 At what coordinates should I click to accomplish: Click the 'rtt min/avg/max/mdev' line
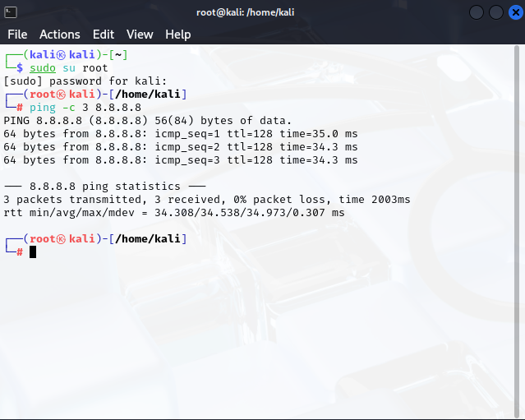point(174,213)
